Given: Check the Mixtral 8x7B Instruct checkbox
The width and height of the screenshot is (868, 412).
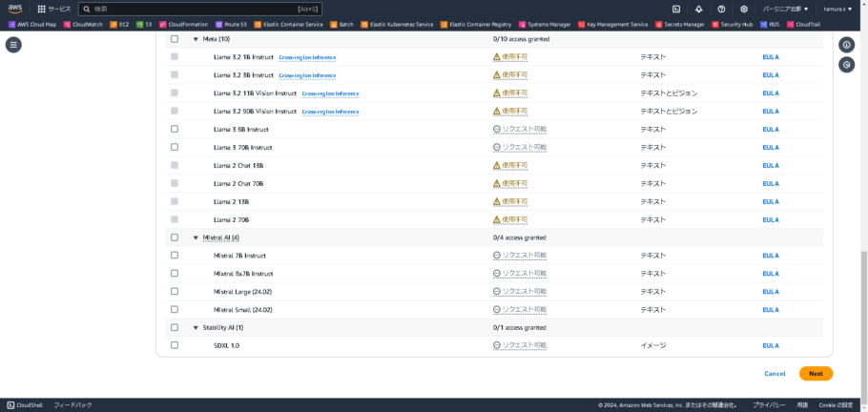Looking at the screenshot, I should 175,273.
